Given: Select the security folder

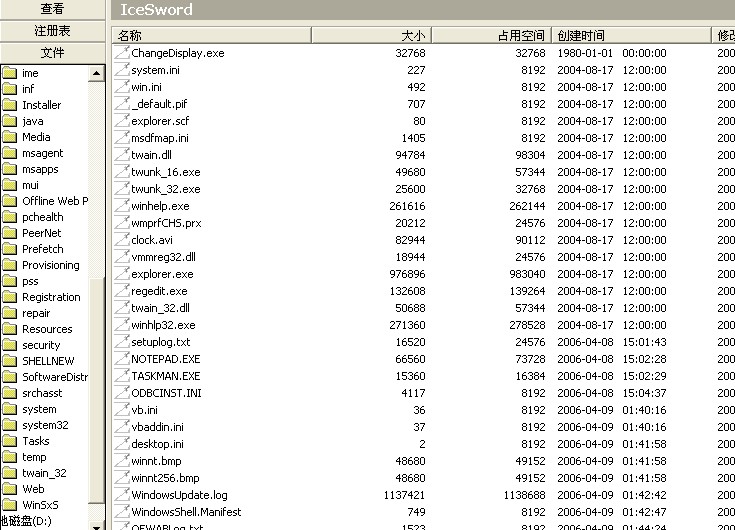Looking at the screenshot, I should point(41,345).
